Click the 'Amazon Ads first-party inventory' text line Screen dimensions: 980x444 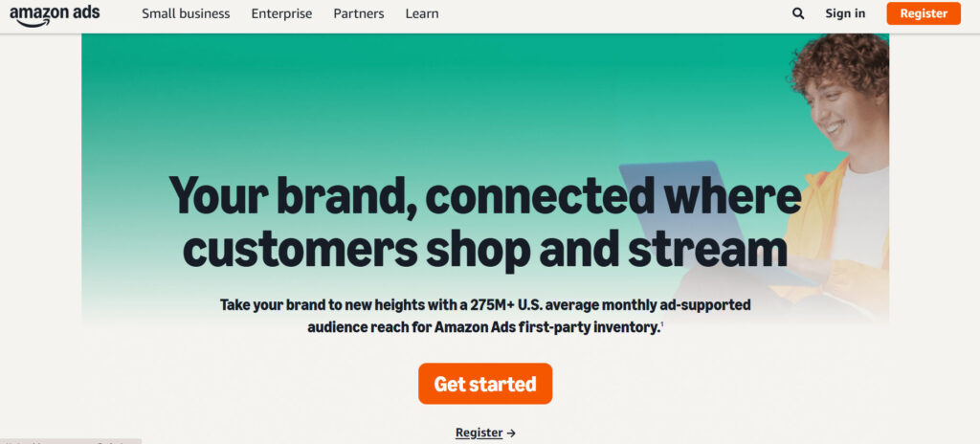click(484, 327)
